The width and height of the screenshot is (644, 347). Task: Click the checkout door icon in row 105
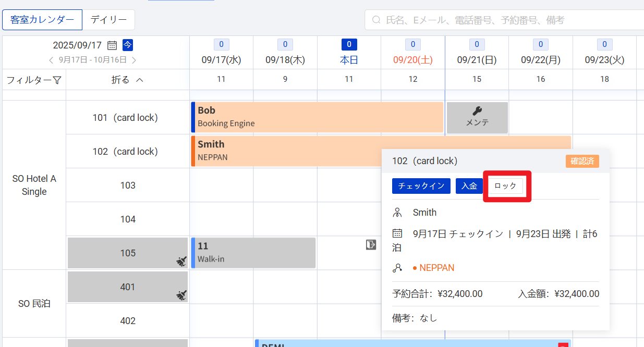(371, 244)
